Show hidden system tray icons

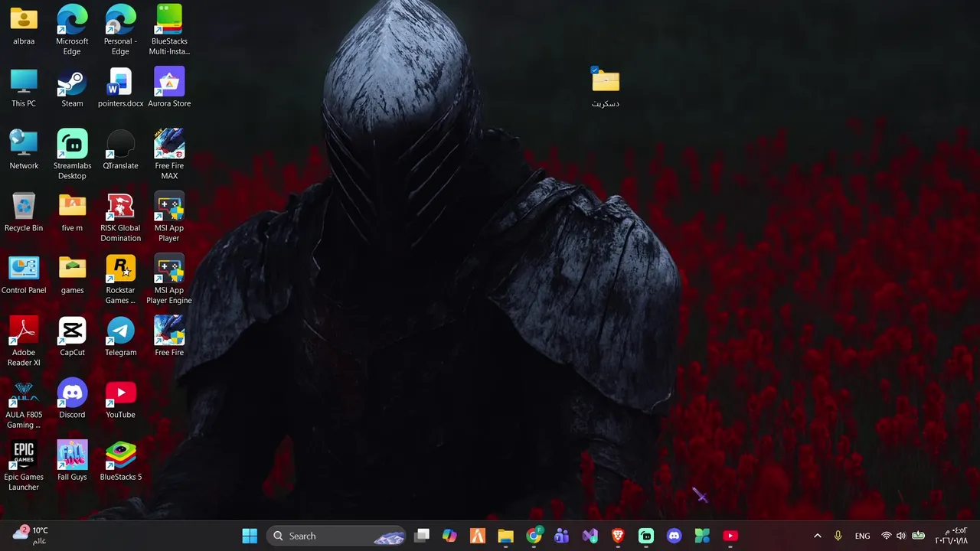click(x=817, y=536)
